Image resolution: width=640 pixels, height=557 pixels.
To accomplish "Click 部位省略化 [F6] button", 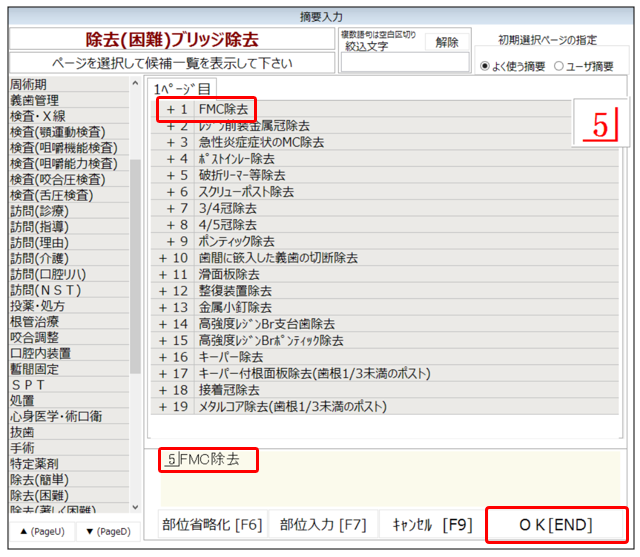I will coord(213,525).
